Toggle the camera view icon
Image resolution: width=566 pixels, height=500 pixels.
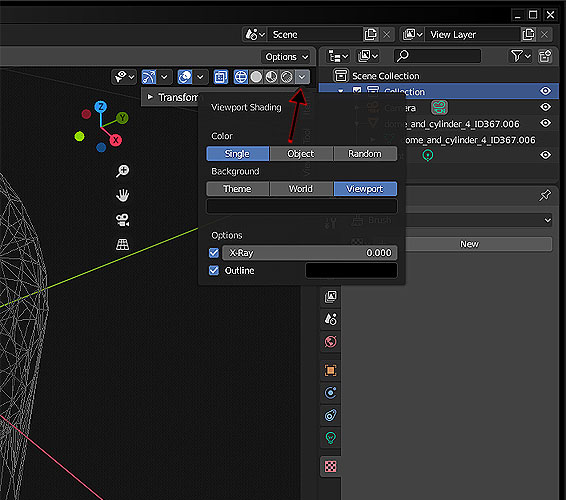tap(122, 220)
